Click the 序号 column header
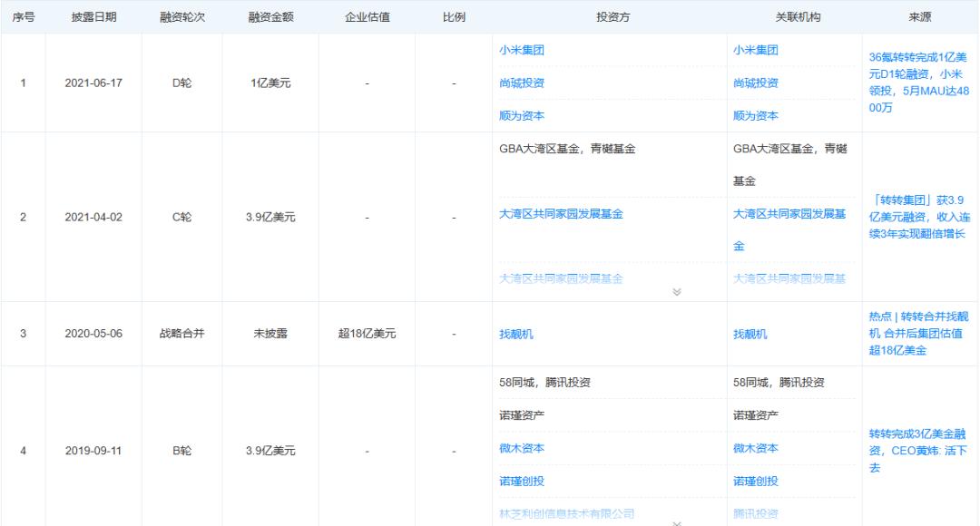This screenshot has height=526, width=980. (23, 17)
